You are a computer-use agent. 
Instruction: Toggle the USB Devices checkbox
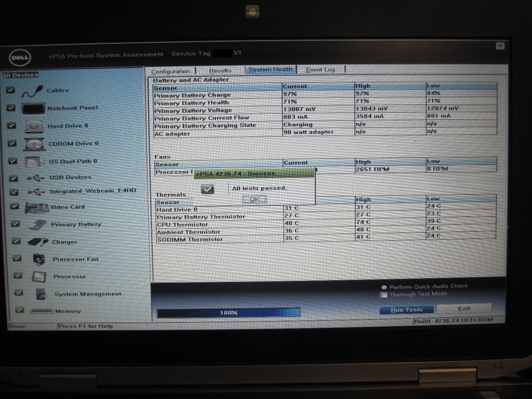pos(14,178)
